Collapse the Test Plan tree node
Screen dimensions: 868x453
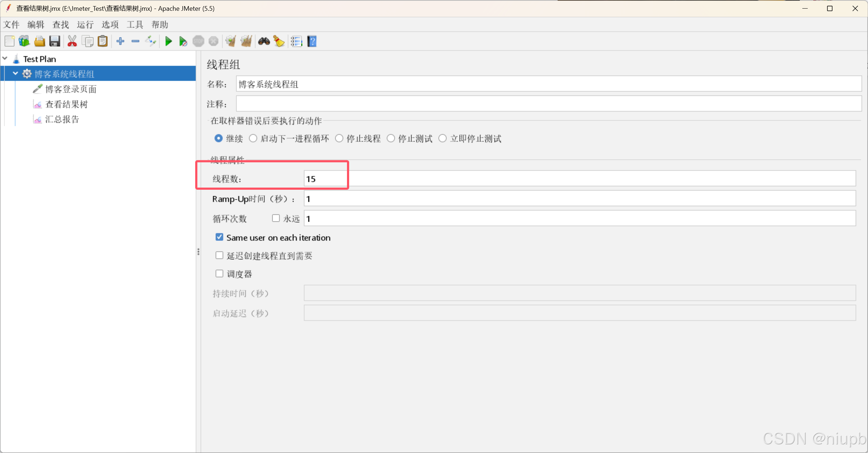pos(5,58)
